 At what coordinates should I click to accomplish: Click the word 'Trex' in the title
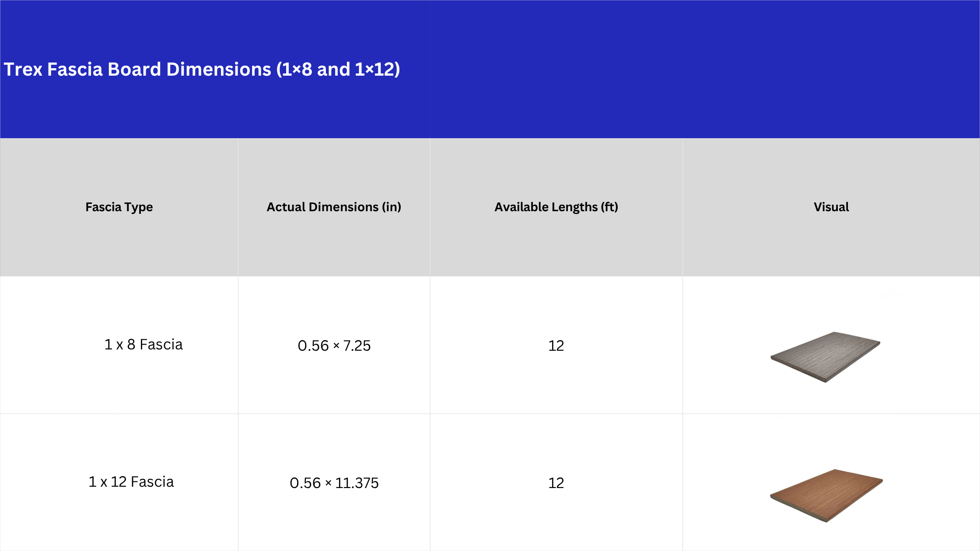[23, 69]
